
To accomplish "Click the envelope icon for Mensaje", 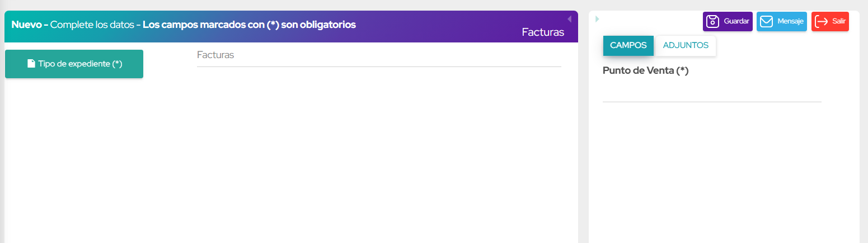I will 766,22.
